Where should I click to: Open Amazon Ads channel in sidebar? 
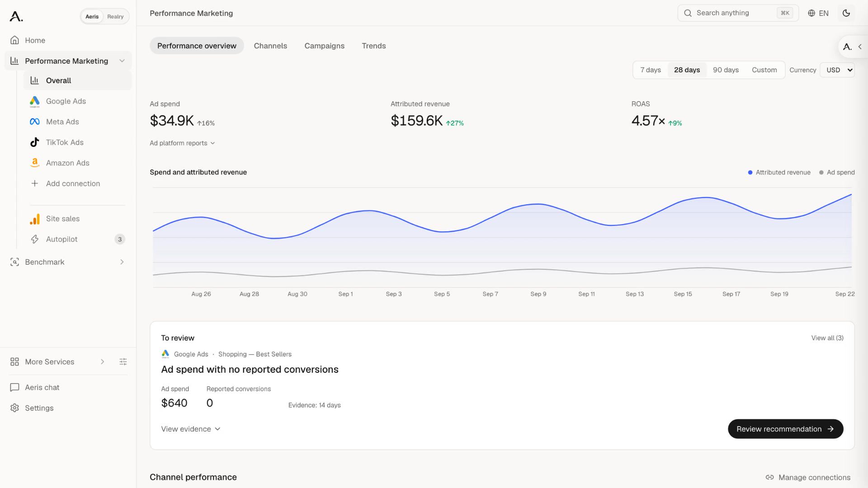click(77, 163)
